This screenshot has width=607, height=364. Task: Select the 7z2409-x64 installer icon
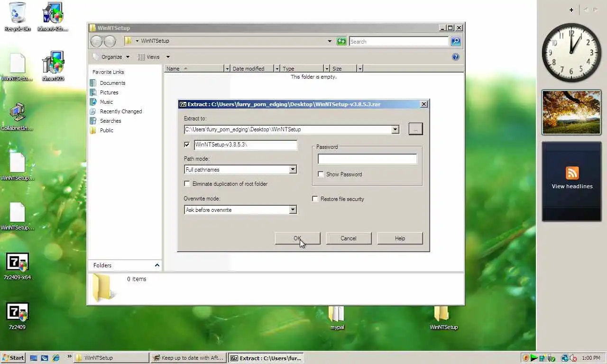[17, 265]
